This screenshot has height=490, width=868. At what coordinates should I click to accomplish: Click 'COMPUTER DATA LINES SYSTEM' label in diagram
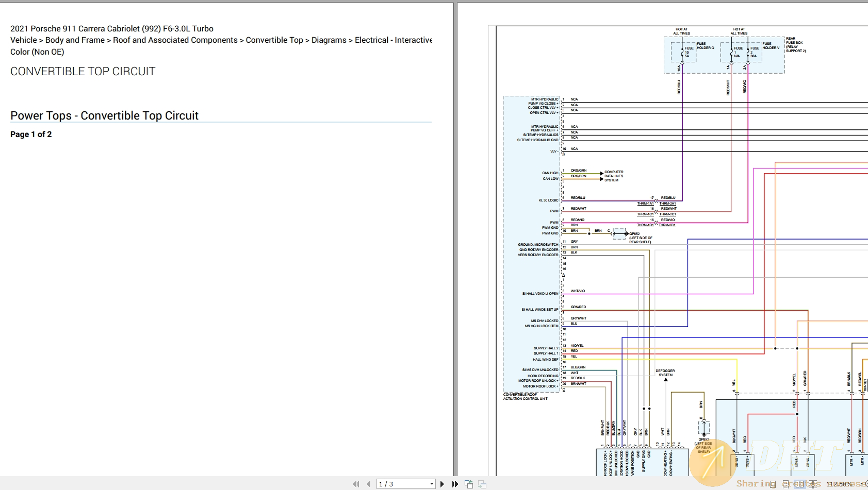click(x=614, y=176)
